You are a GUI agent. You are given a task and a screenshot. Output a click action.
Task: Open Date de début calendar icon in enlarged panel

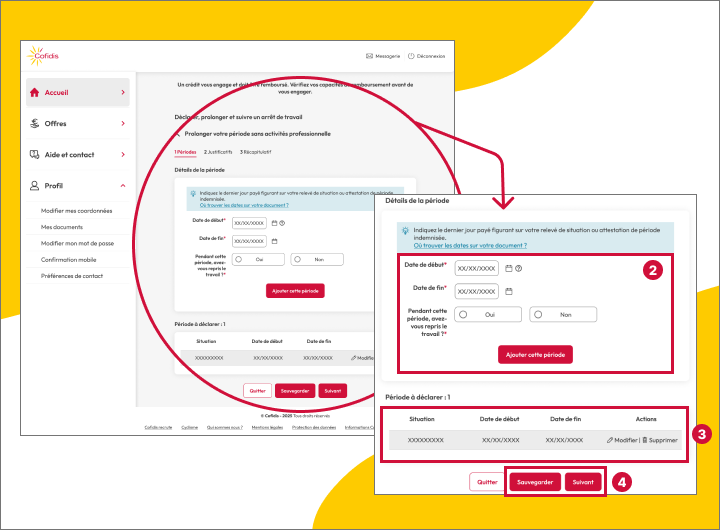509,268
